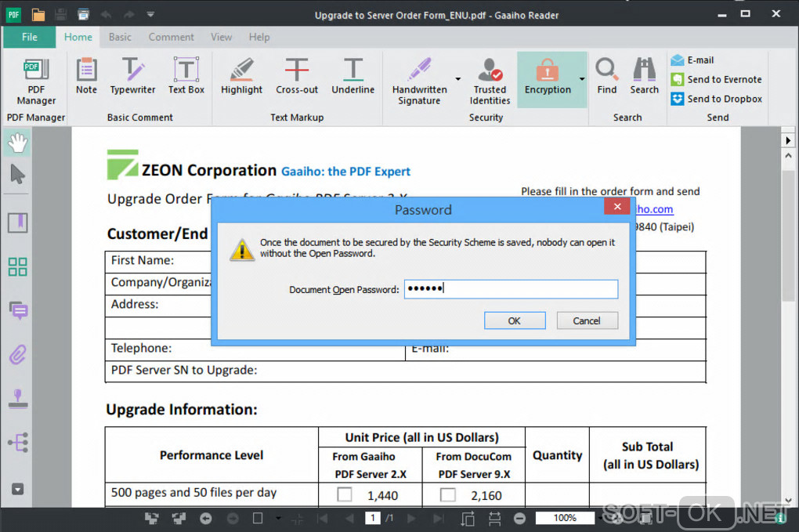Click Handwritten Signature tool
Image resolution: width=799 pixels, height=532 pixels.
[x=419, y=81]
